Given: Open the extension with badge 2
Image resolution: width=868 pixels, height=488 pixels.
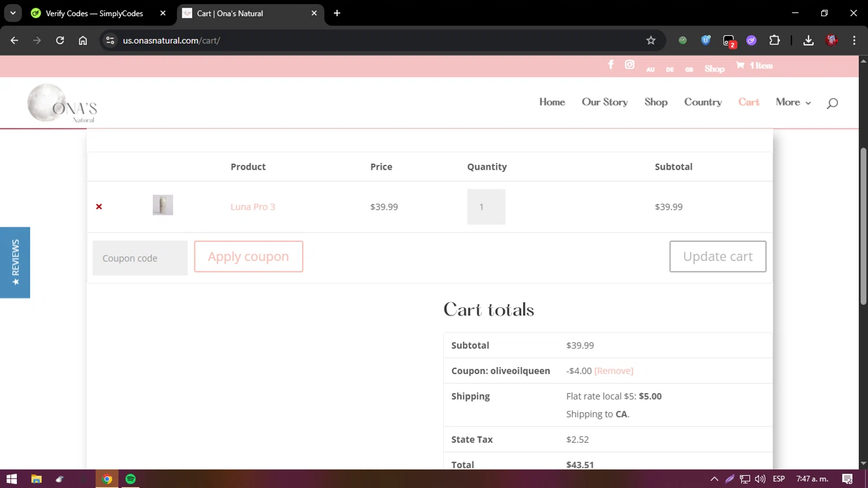Looking at the screenshot, I should [x=729, y=41].
